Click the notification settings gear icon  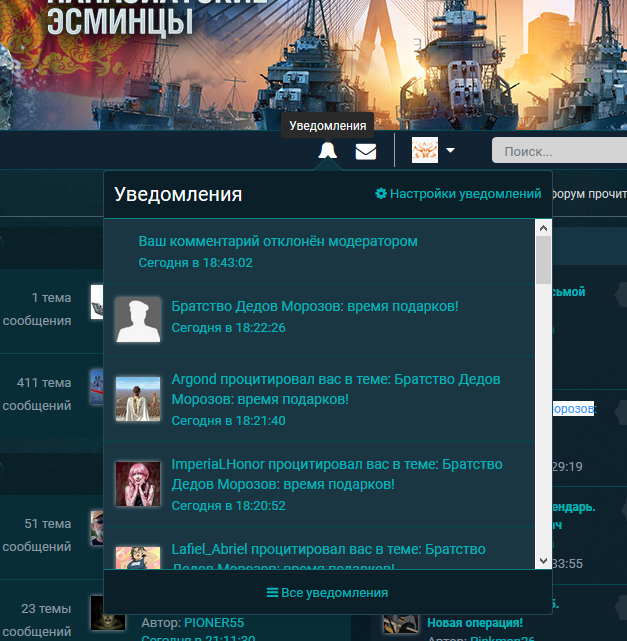pos(381,193)
